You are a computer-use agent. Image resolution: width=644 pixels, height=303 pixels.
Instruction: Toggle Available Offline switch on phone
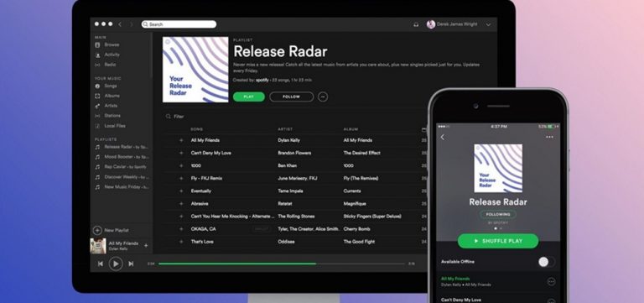[546, 262]
